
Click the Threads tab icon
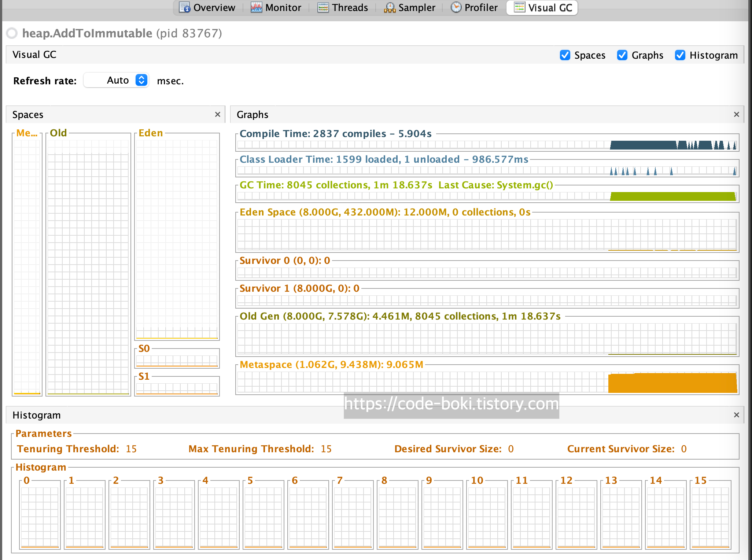pyautogui.click(x=323, y=7)
